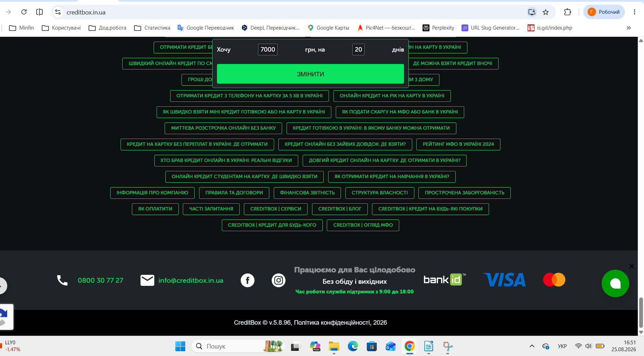Edit the loan amount field showing 7000
644x356 pixels.
pyautogui.click(x=268, y=50)
